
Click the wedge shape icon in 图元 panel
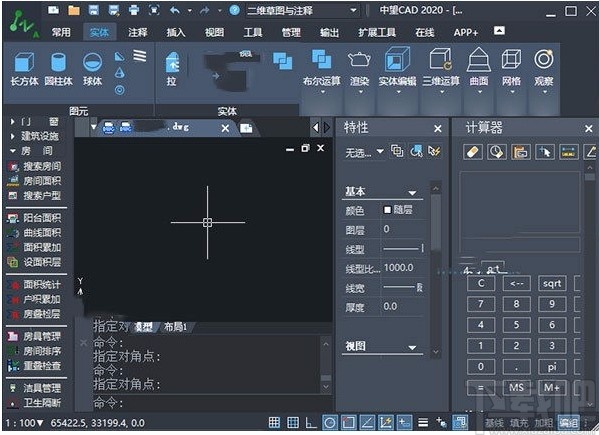click(x=120, y=57)
